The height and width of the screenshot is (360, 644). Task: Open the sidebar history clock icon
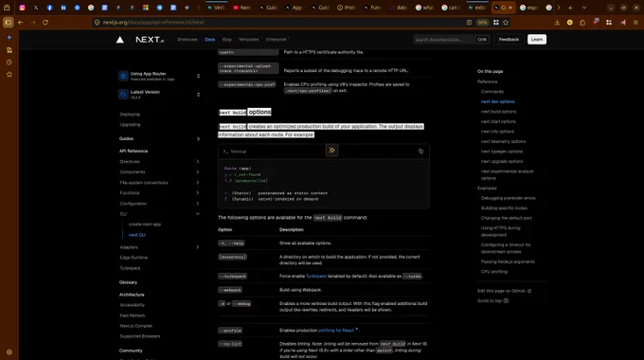pos(9,63)
